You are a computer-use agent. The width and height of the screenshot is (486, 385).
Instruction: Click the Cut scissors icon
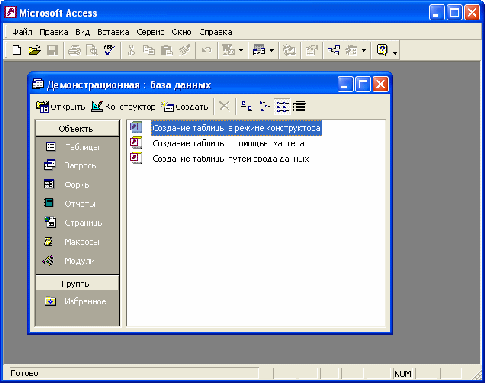coord(131,50)
